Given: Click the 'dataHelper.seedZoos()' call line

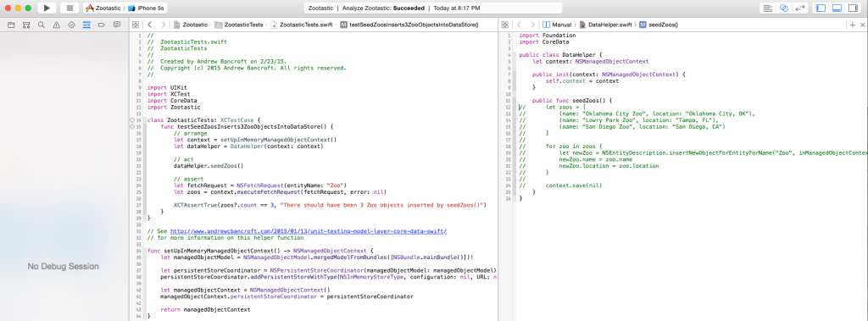Looking at the screenshot, I should (x=209, y=165).
